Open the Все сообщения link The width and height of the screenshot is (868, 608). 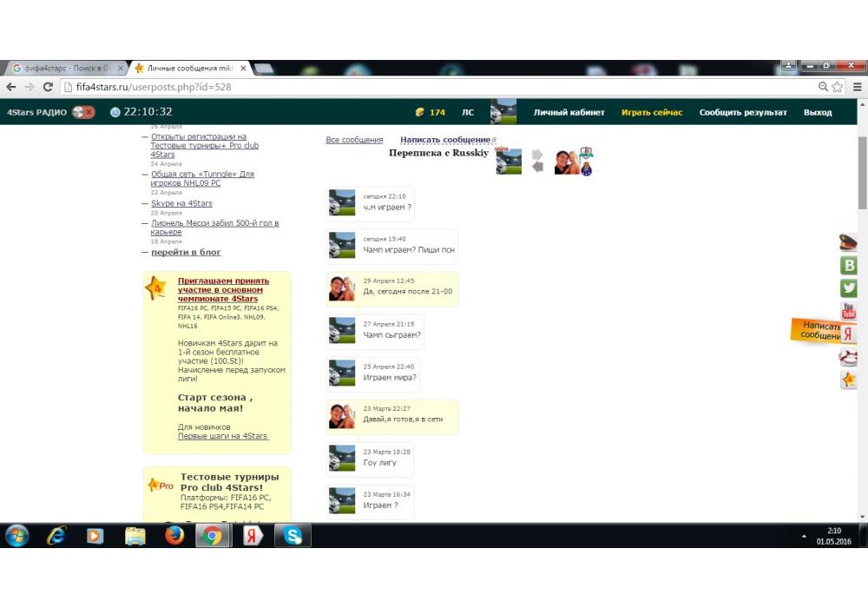click(354, 140)
